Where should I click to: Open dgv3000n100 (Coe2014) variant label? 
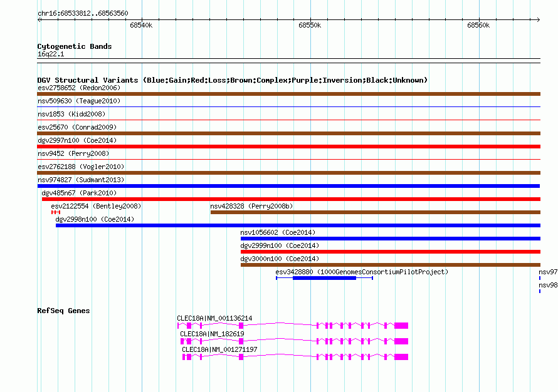point(280,259)
